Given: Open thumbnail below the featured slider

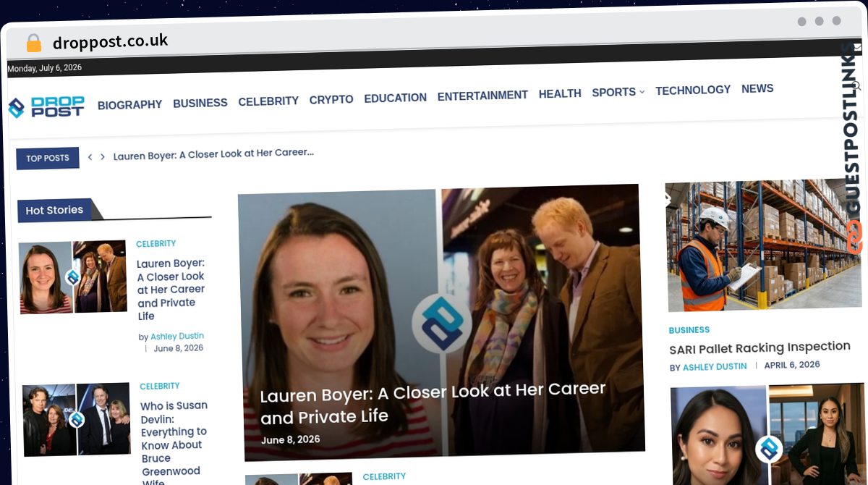Looking at the screenshot, I should pyautogui.click(x=298, y=479).
